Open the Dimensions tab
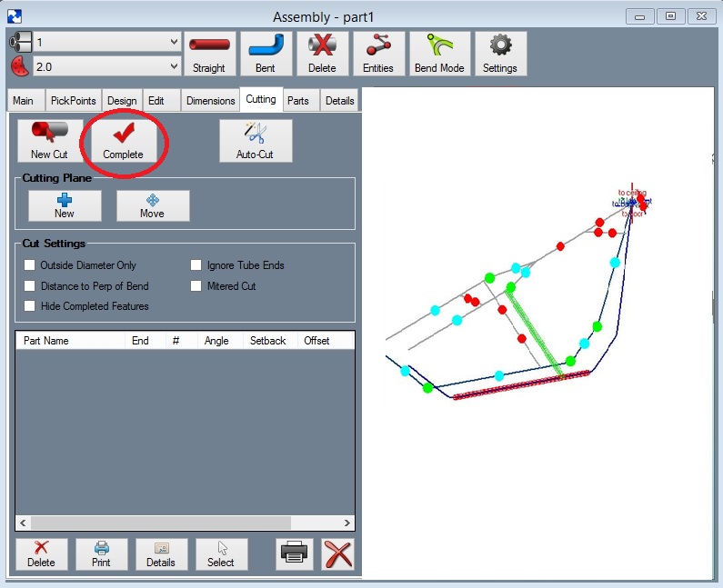723x588 pixels. tap(211, 101)
